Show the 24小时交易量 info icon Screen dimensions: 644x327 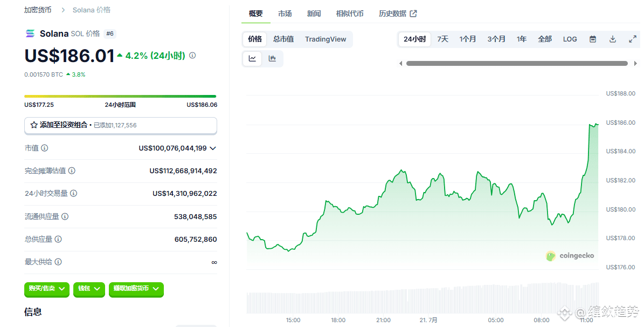pos(73,193)
